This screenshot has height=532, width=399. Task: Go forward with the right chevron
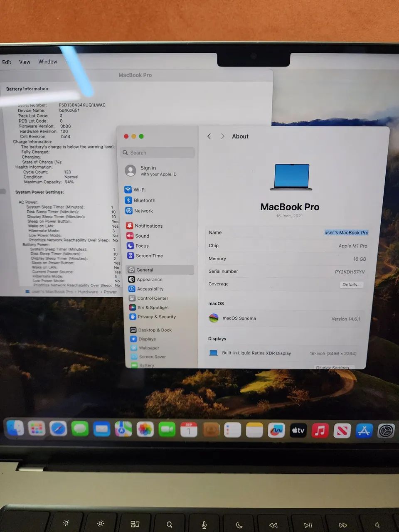[222, 136]
